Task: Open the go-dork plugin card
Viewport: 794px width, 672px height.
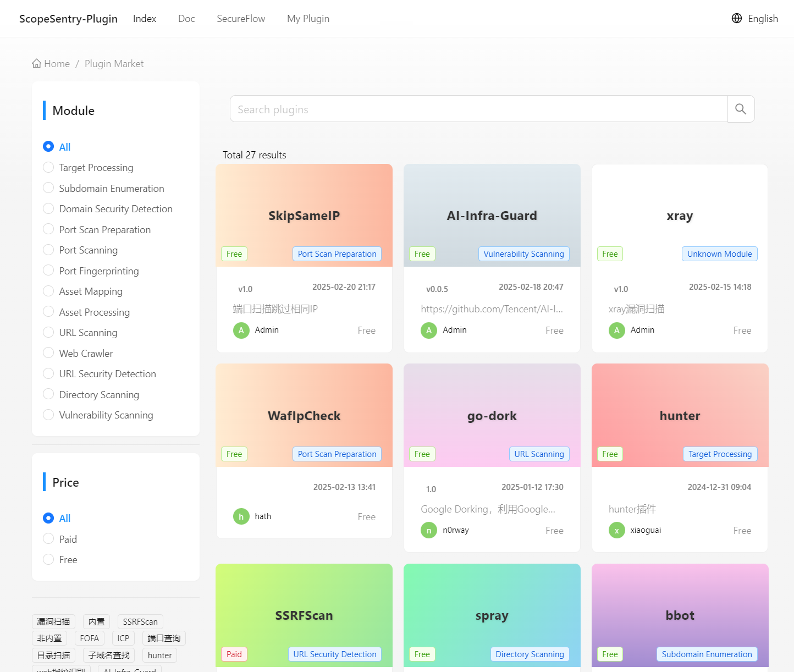Action: click(492, 458)
